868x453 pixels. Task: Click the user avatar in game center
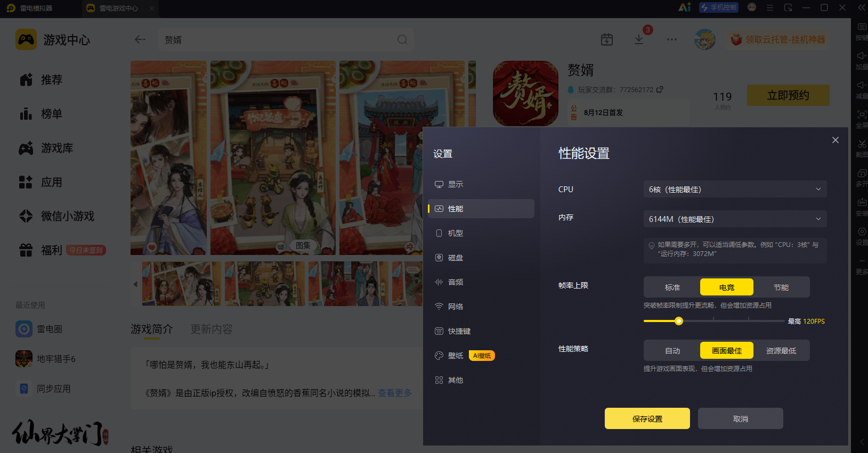705,39
